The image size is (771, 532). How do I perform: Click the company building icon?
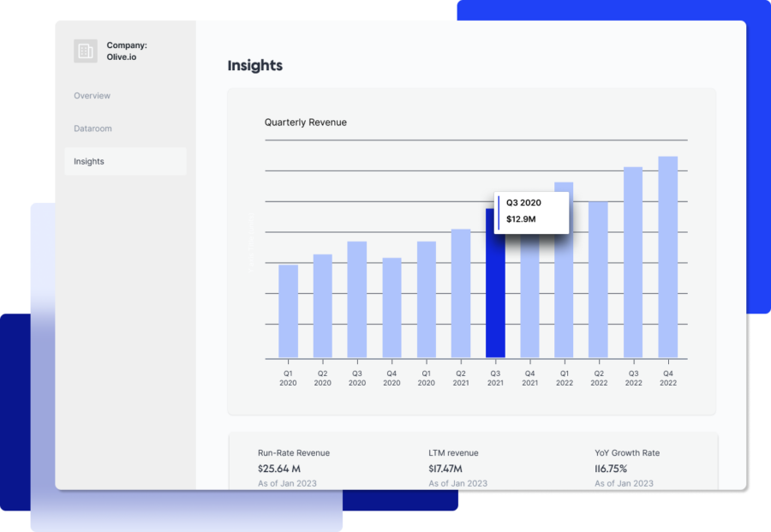coord(86,51)
